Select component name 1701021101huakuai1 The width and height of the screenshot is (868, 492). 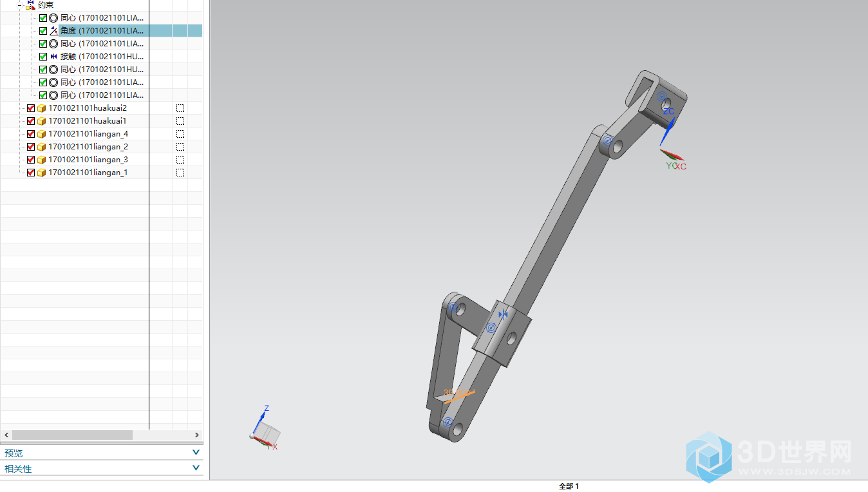pyautogui.click(x=88, y=121)
